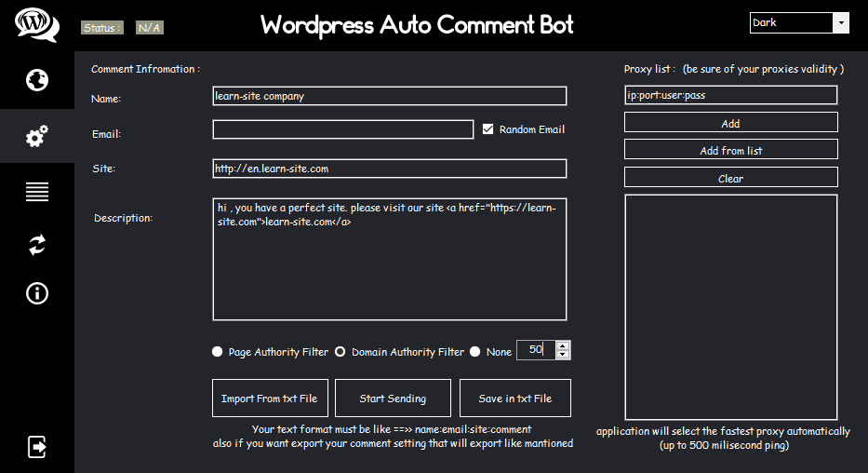Screen dimensions: 868x473
Task: Select the gears settings sidebar icon
Action: [37, 137]
